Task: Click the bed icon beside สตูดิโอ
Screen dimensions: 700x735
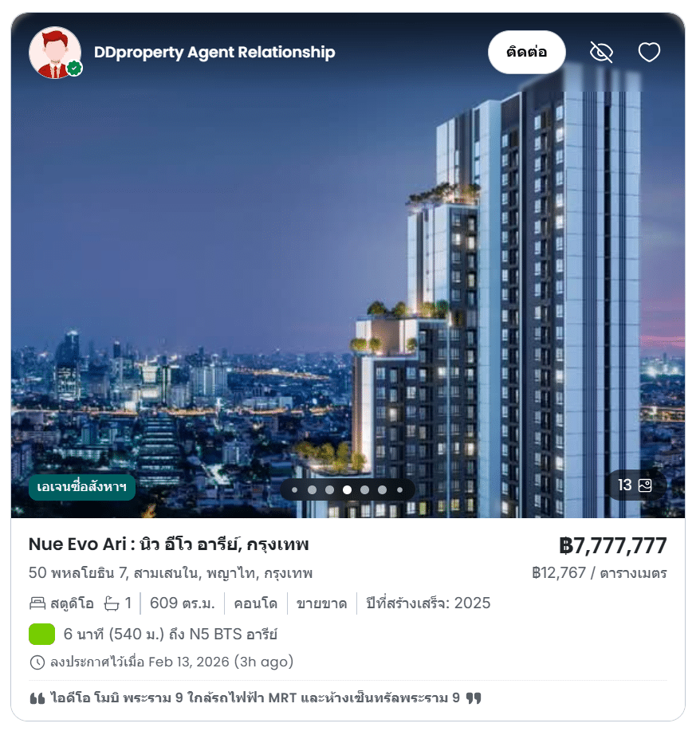Action: tap(37, 603)
